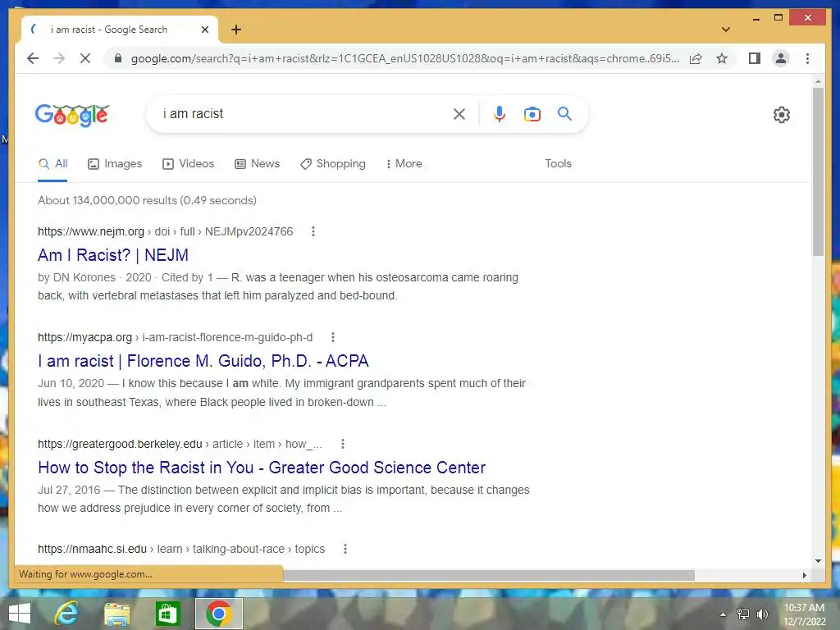Screen dimensions: 840x630
Task: Click the https://www.nejm.org breadcrumb URL
Action: pos(91,231)
